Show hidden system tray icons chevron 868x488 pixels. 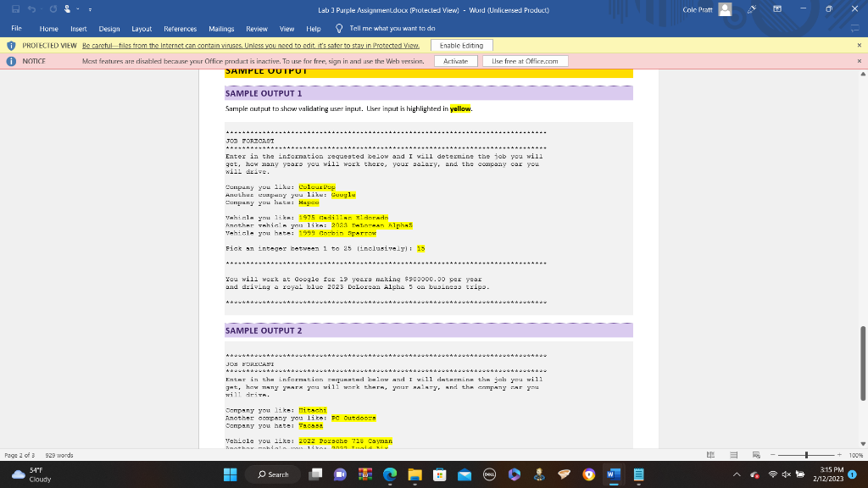click(x=737, y=474)
